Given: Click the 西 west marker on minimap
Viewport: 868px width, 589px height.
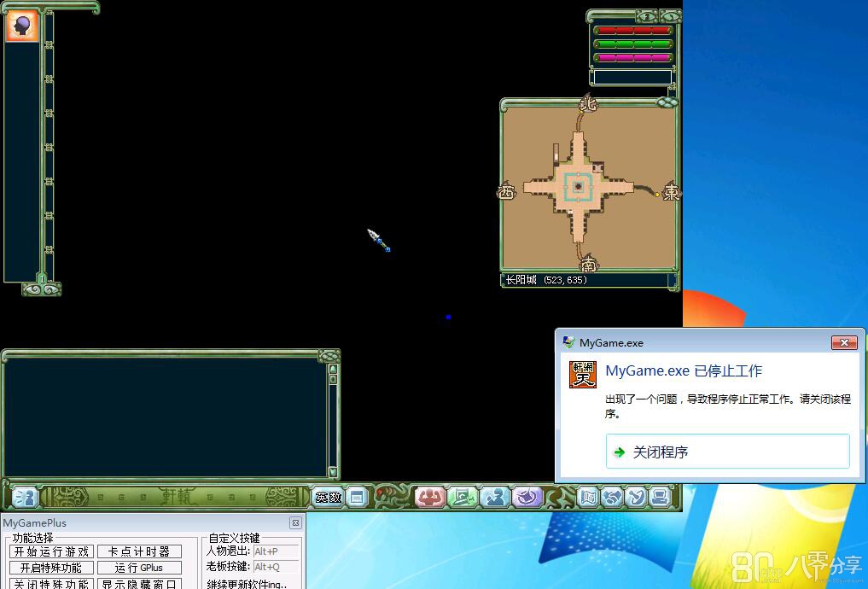Looking at the screenshot, I should coord(506,191).
